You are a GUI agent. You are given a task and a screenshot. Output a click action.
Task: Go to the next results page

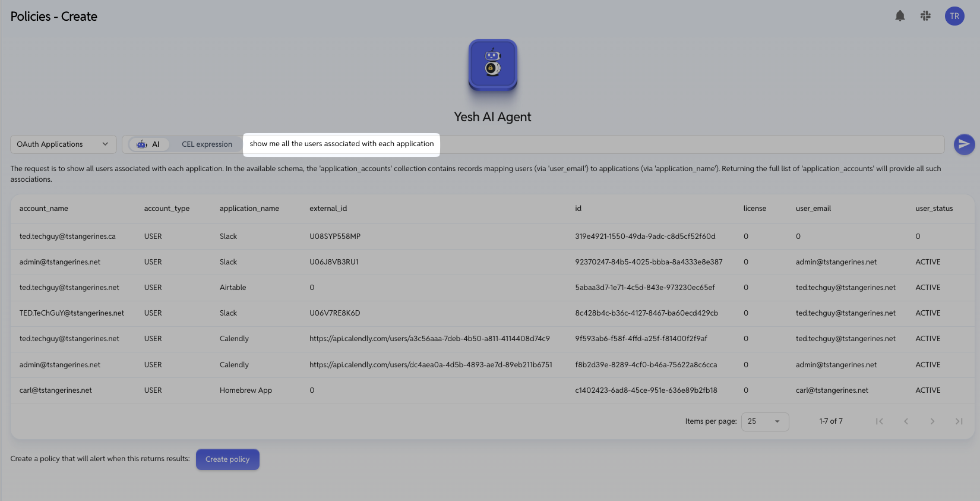(932, 421)
